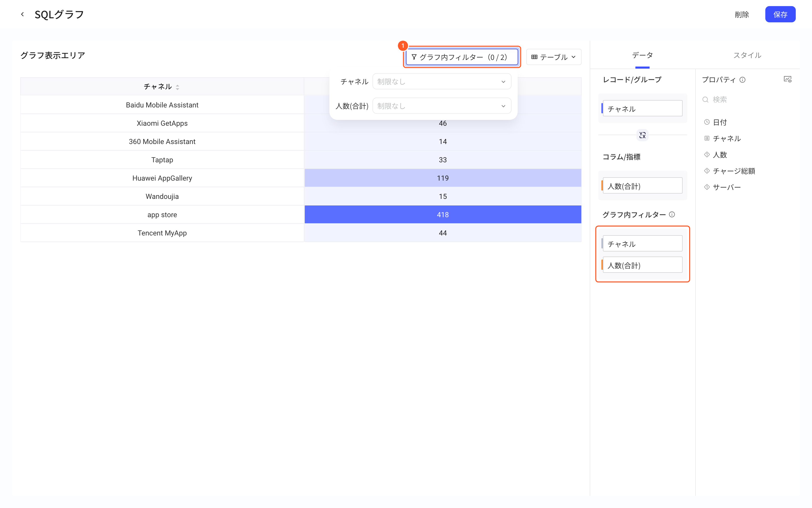Click the table grid icon beside テーブル

click(534, 57)
